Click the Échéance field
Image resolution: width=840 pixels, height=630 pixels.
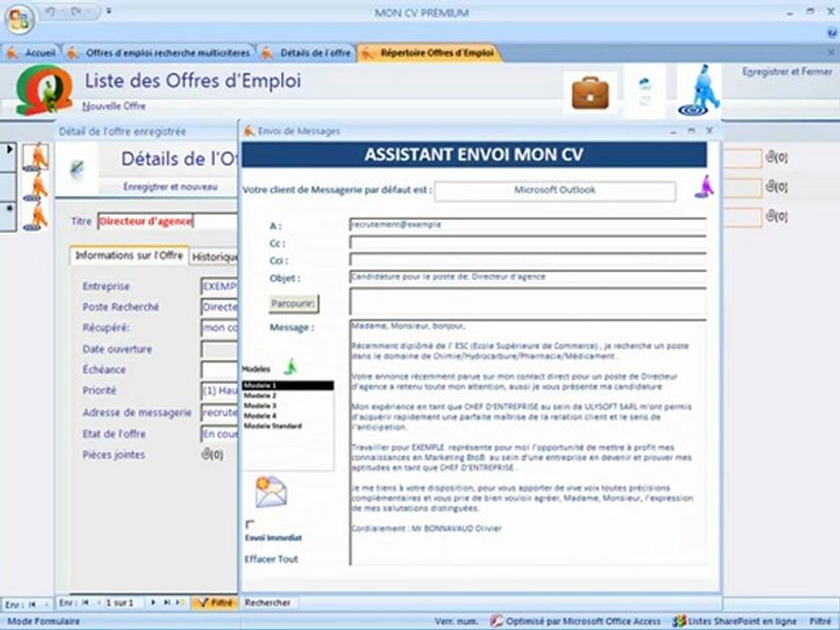(x=219, y=369)
